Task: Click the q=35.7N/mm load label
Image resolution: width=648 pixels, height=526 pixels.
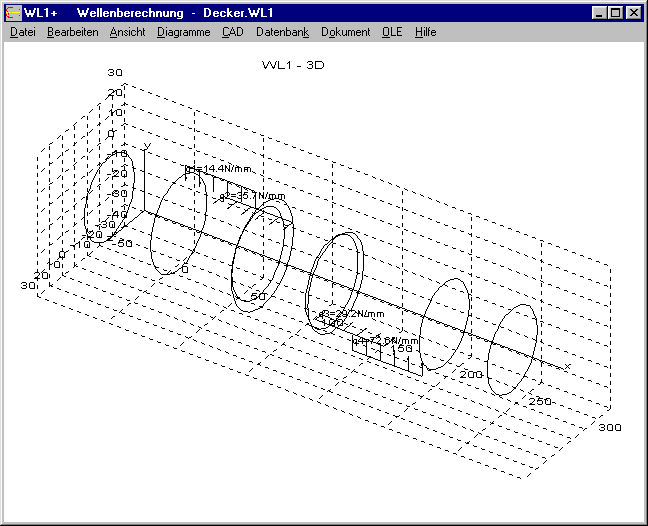Action: pyautogui.click(x=252, y=196)
